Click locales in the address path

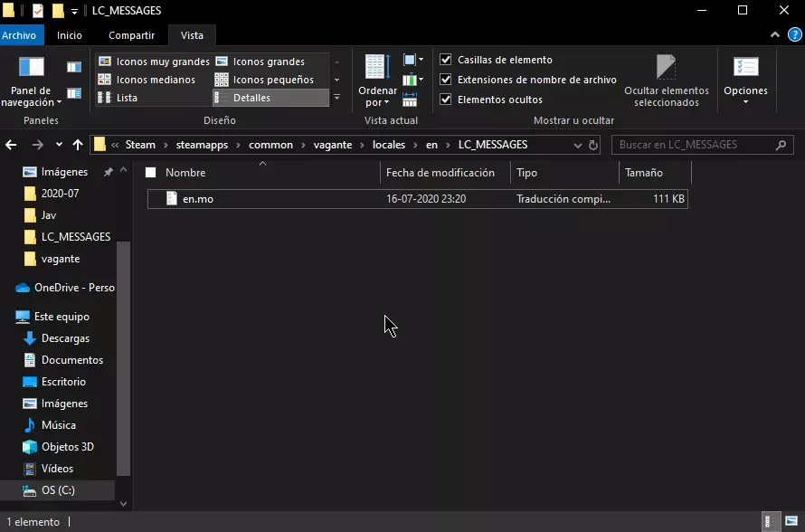click(389, 145)
